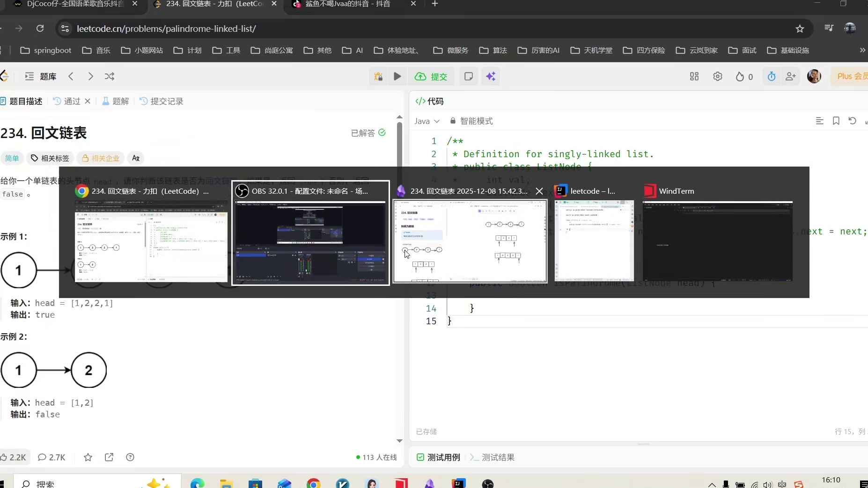868x488 pixels.
Task: Select the WindTerm window thumbnail
Action: coord(717,240)
